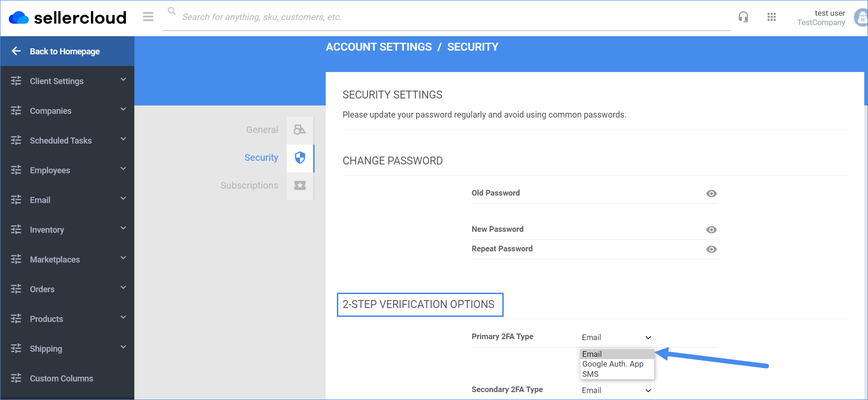Open the user avatar profile
The height and width of the screenshot is (400, 868).
pos(861,18)
